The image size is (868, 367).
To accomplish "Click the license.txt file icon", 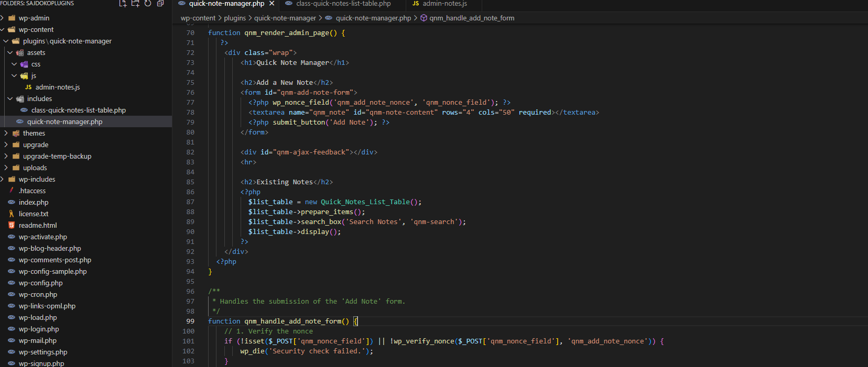I will (x=12, y=214).
